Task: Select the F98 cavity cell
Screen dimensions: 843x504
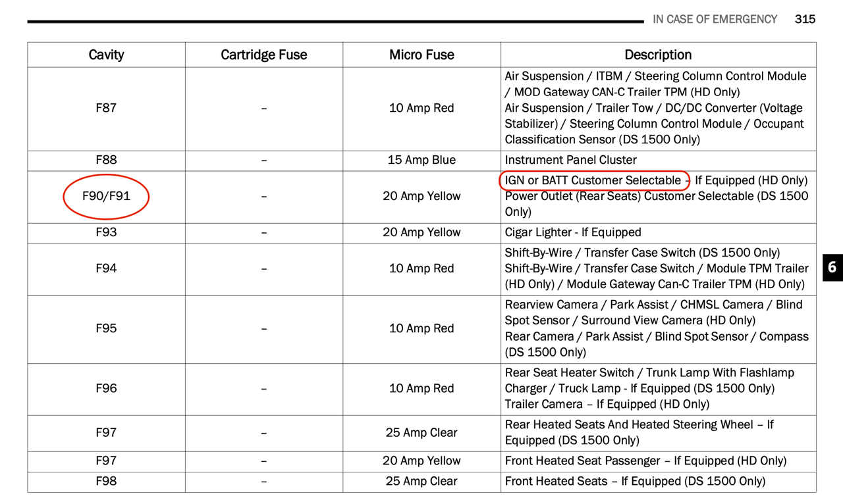Action: coord(106,481)
